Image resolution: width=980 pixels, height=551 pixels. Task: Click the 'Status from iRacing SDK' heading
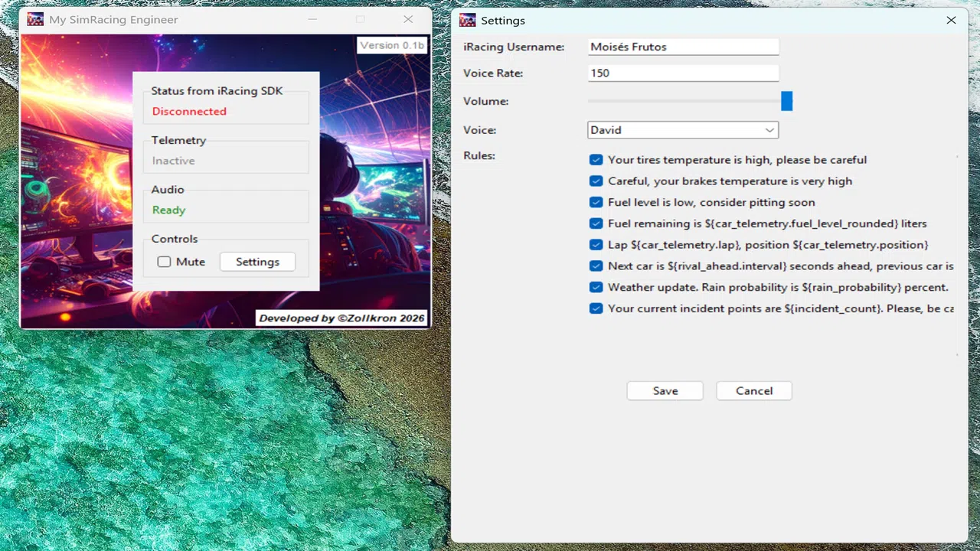coord(217,91)
